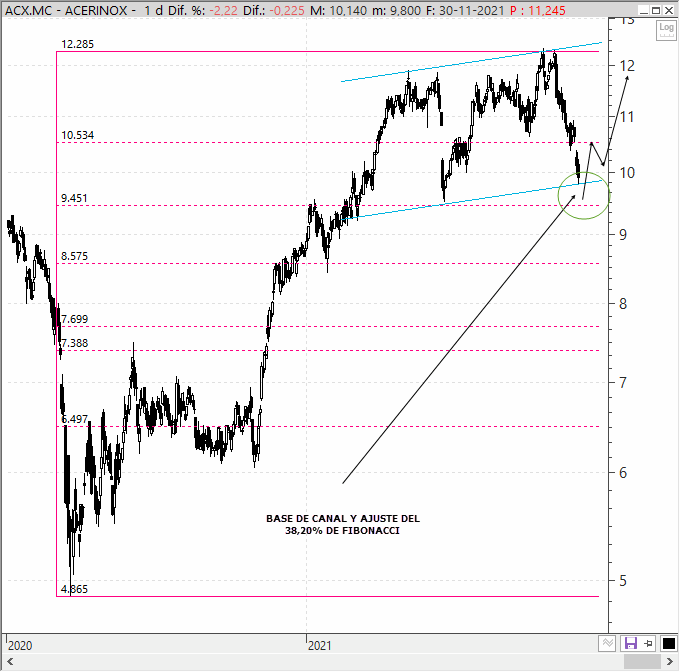Click price axis value 8
The image size is (680, 672).
(623, 304)
